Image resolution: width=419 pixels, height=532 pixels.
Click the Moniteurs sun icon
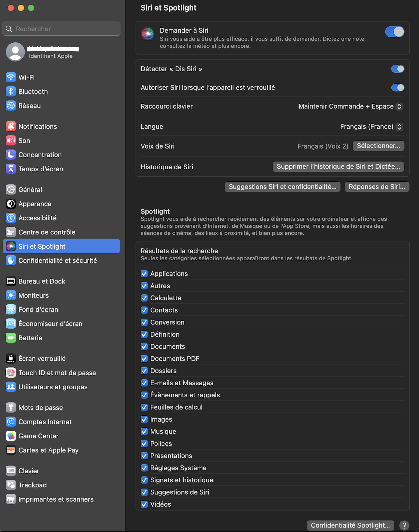point(11,295)
